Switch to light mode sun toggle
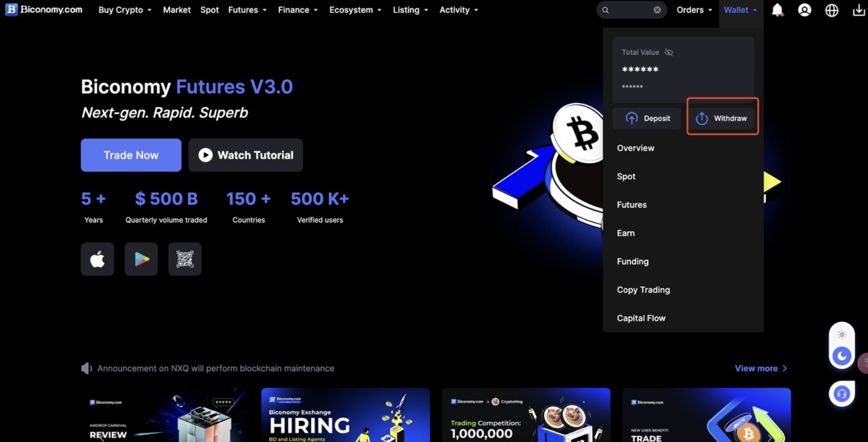Viewport: 868px width, 442px height. [841, 335]
